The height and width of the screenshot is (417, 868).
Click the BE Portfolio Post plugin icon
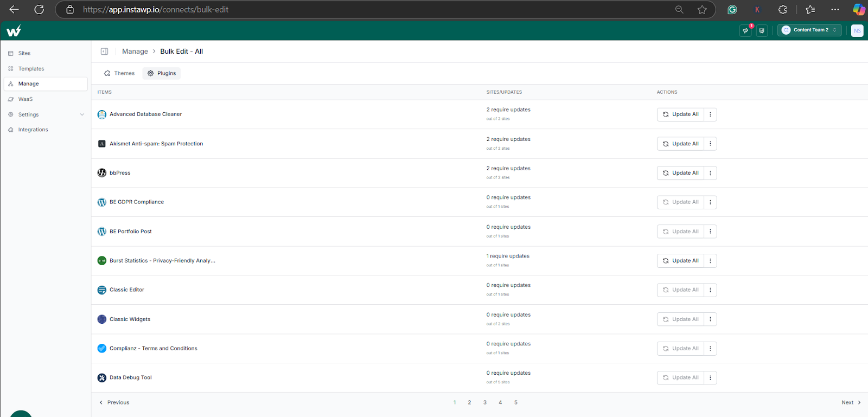[x=101, y=232]
